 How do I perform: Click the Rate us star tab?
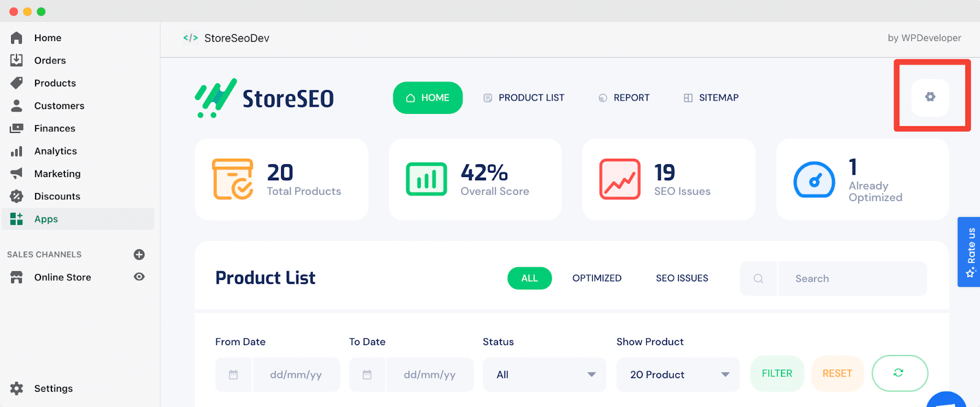(968, 252)
